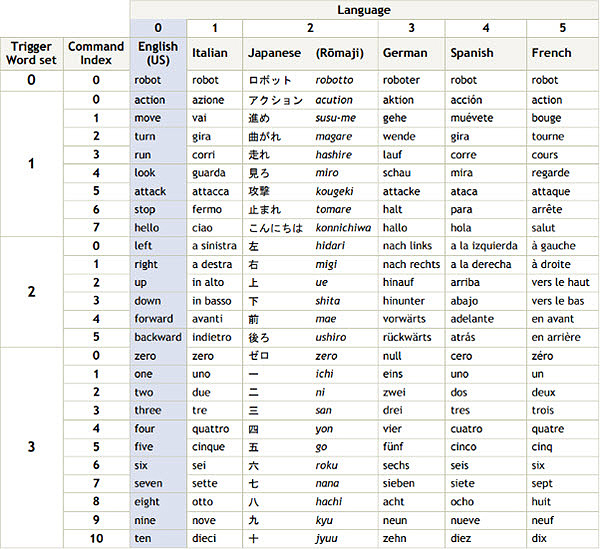
Task: Select the French word "arrête"
Action: pos(548,209)
